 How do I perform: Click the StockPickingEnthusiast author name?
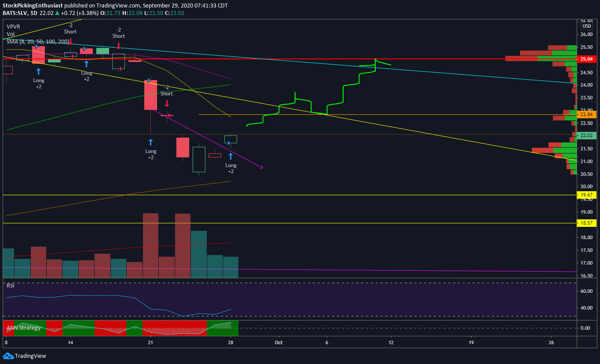click(x=33, y=6)
